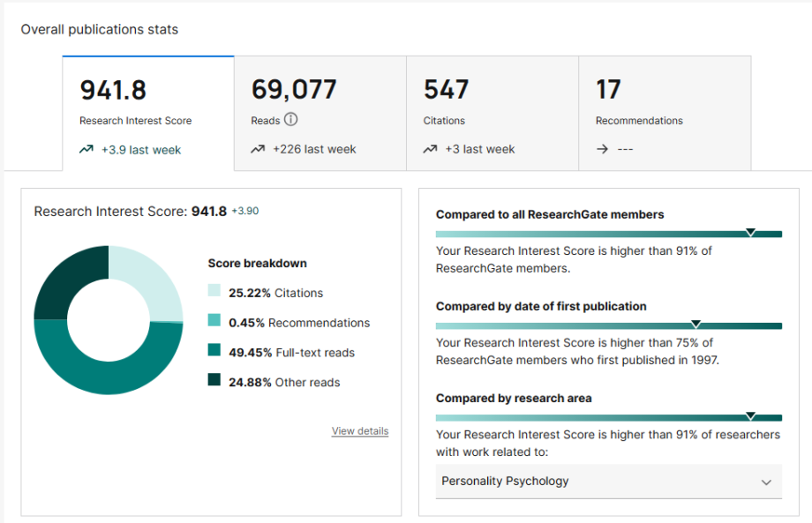The image size is (812, 523).
Task: Switch to the Recommendations stats tab
Action: [664, 113]
